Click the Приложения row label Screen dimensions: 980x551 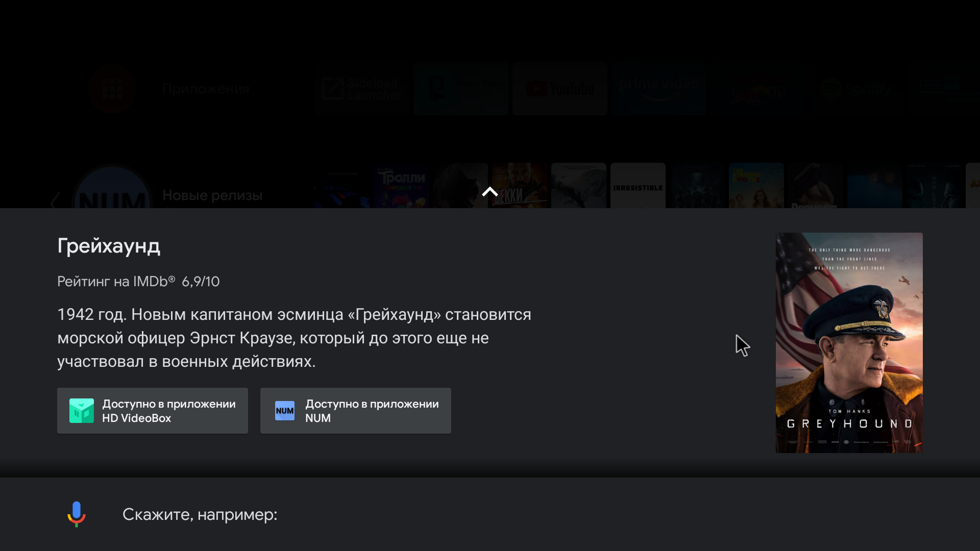(x=206, y=89)
